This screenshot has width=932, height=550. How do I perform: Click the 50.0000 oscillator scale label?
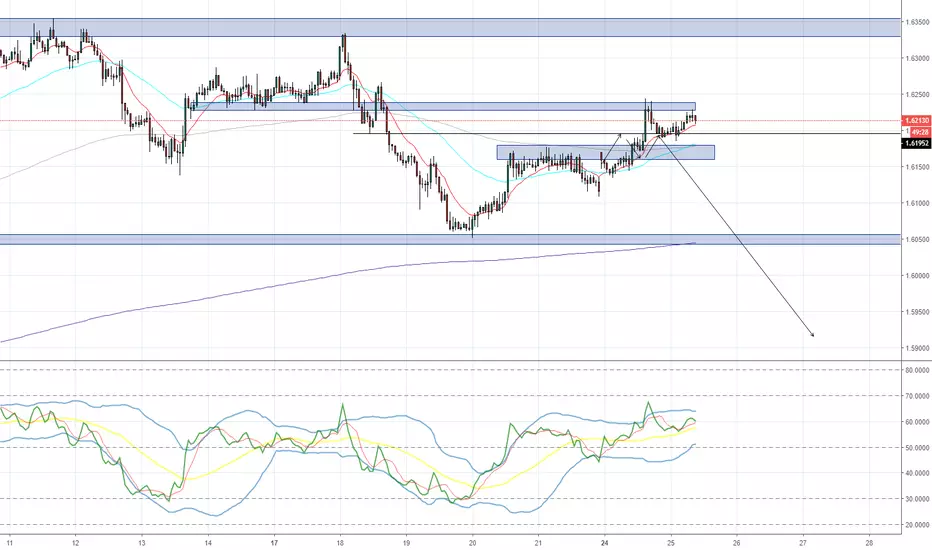(x=917, y=448)
